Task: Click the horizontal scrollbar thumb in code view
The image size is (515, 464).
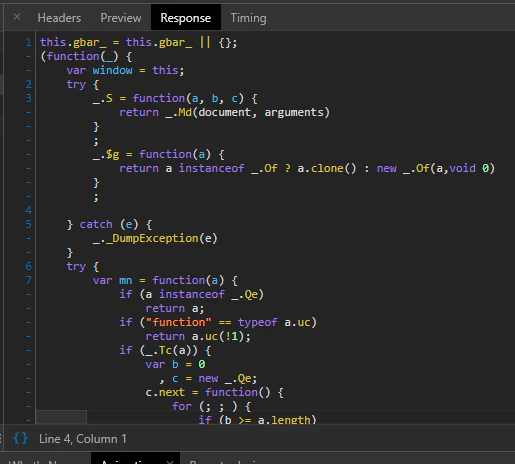Action: (61, 417)
